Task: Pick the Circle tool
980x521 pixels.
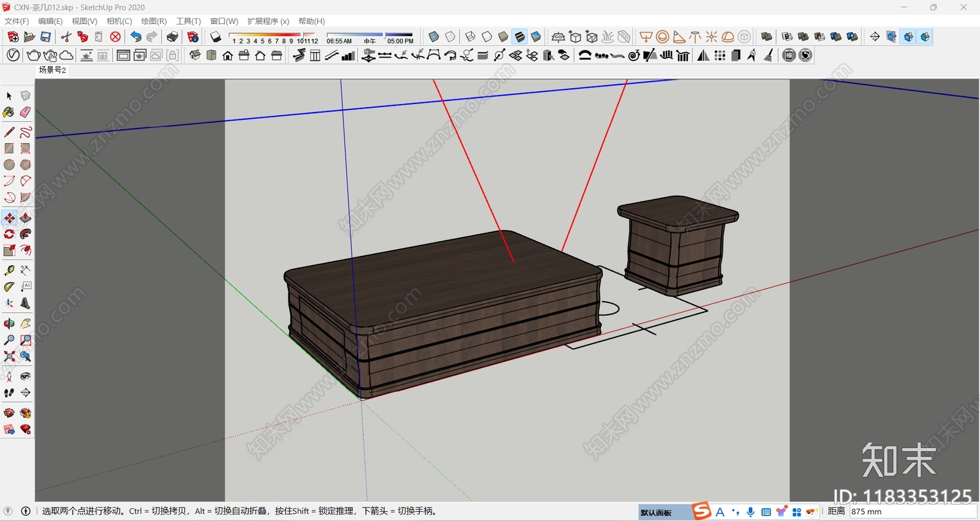Action: [9, 165]
